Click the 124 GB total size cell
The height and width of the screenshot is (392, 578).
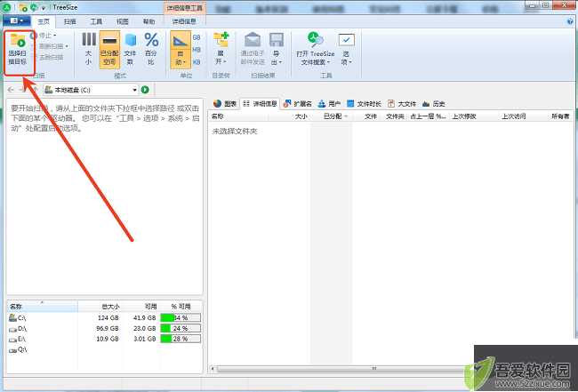coord(108,317)
